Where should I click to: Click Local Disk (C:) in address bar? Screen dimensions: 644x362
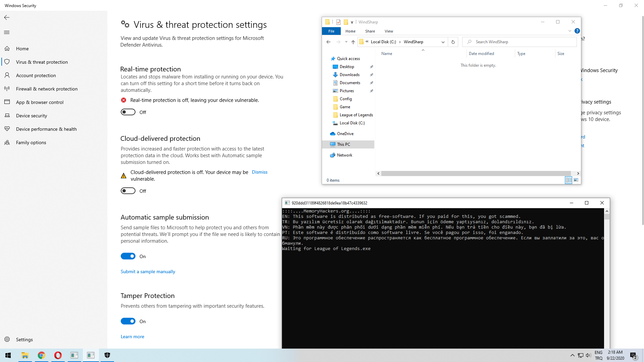383,42
